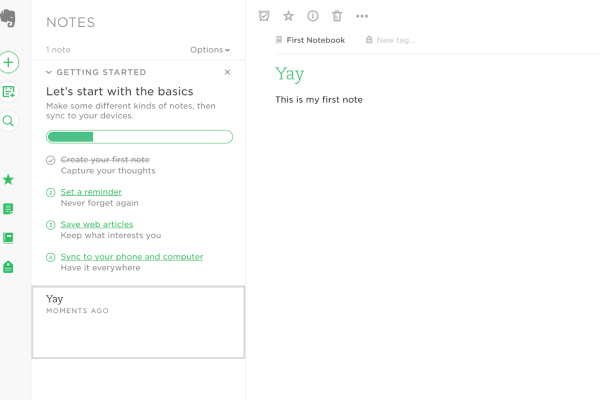Select the Yay note card in list
600x400 pixels.
(138, 322)
